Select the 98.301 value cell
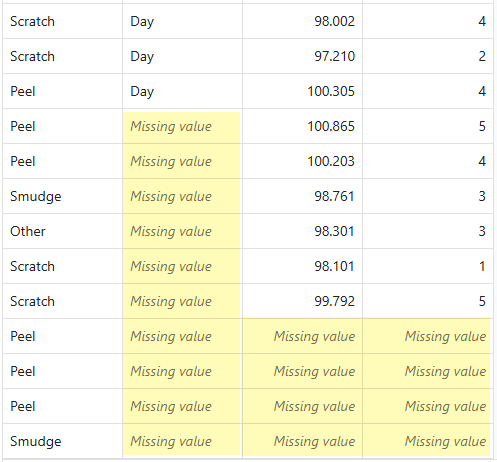The width and height of the screenshot is (497, 462). point(302,231)
